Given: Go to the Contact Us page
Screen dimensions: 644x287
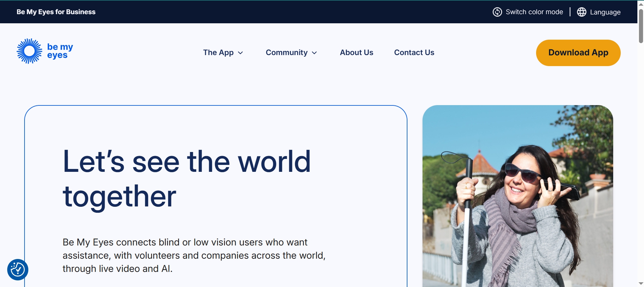Looking at the screenshot, I should point(414,53).
